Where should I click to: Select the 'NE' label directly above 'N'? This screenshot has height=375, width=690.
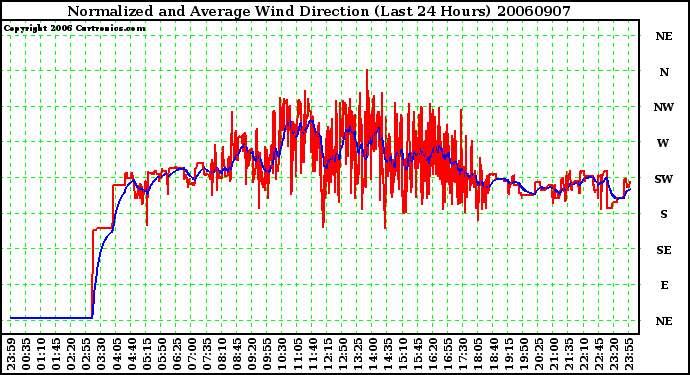coord(664,37)
